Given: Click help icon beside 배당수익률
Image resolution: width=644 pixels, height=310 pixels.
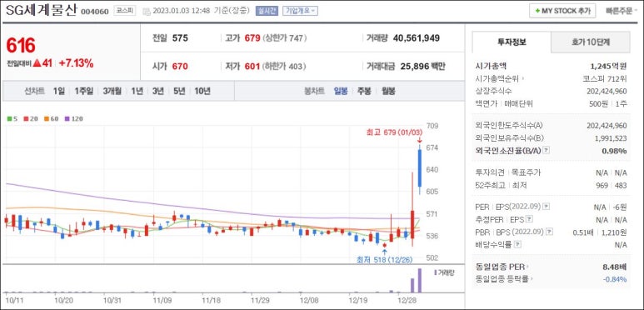Looking at the screenshot, I should [x=517, y=245].
